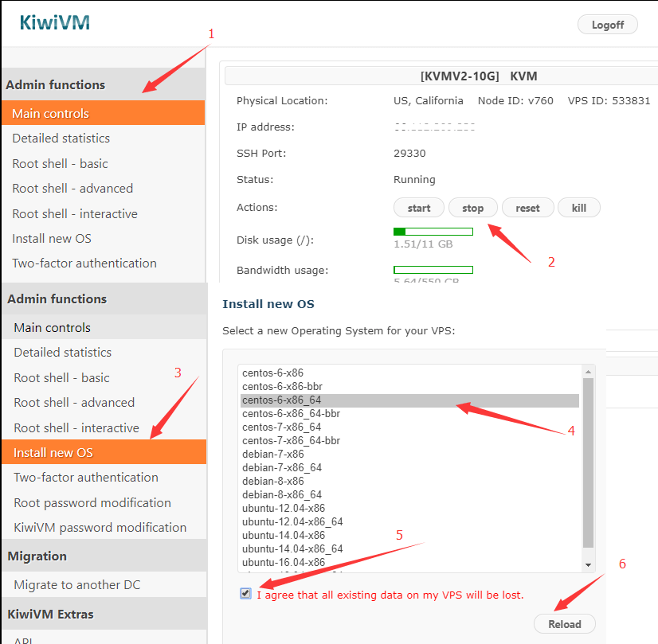Select centos-7-x86_64 in the OS list
The width and height of the screenshot is (658, 644).
[x=409, y=427]
